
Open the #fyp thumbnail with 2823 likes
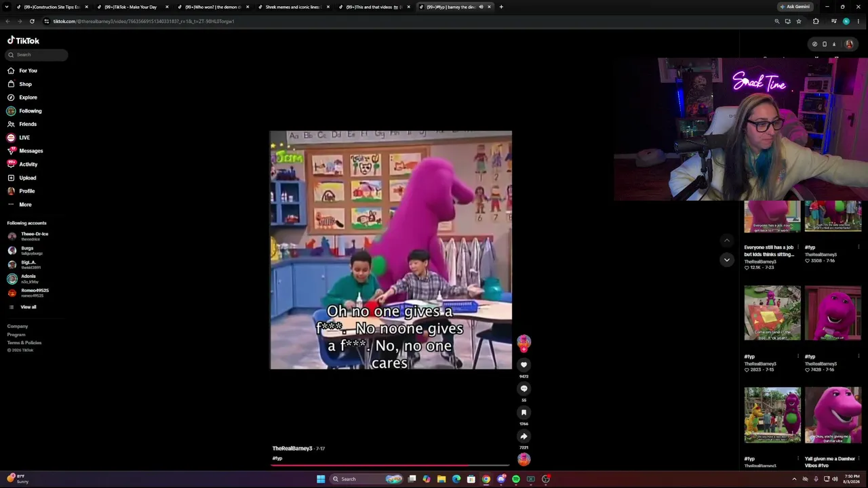(x=772, y=313)
